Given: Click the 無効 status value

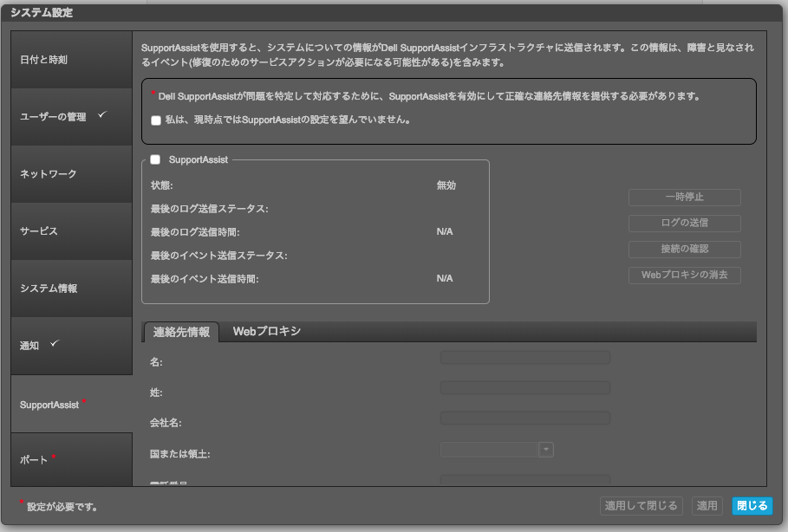Looking at the screenshot, I should pyautogui.click(x=446, y=185).
